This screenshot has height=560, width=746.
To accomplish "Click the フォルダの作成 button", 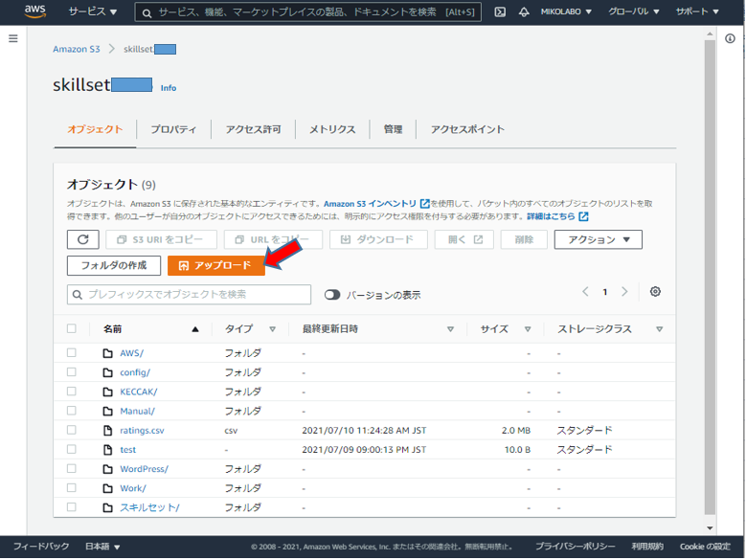I will (x=114, y=266).
